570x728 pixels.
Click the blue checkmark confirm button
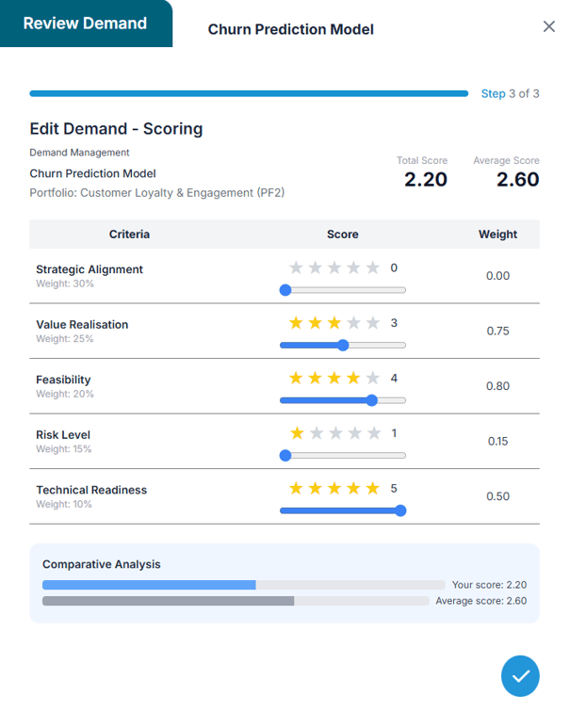(x=520, y=675)
